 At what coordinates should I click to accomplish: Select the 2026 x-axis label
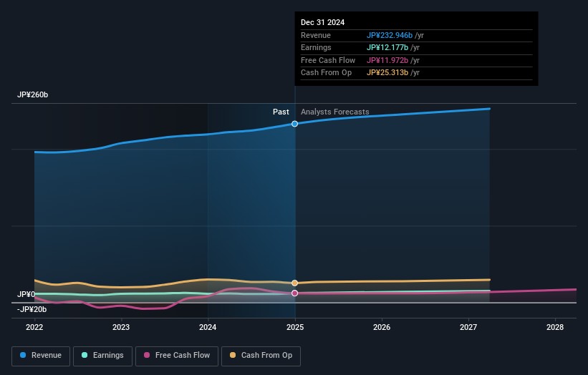[382, 327]
